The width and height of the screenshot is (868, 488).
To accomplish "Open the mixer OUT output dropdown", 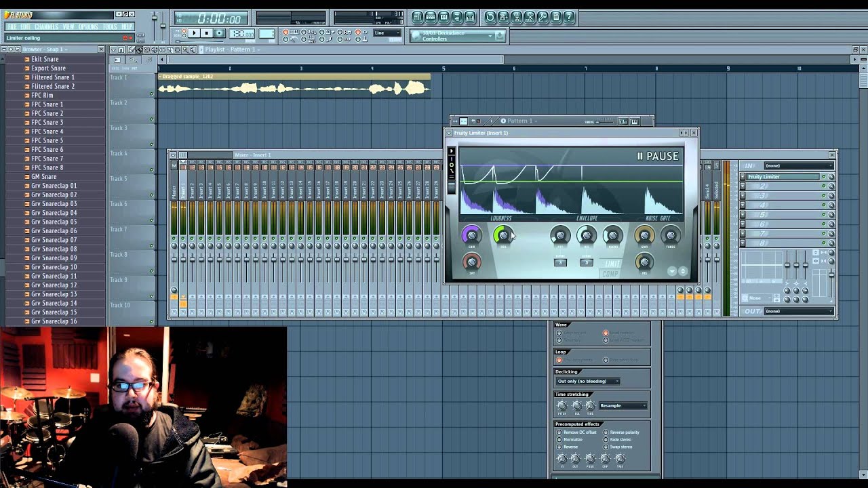I will 798,311.
